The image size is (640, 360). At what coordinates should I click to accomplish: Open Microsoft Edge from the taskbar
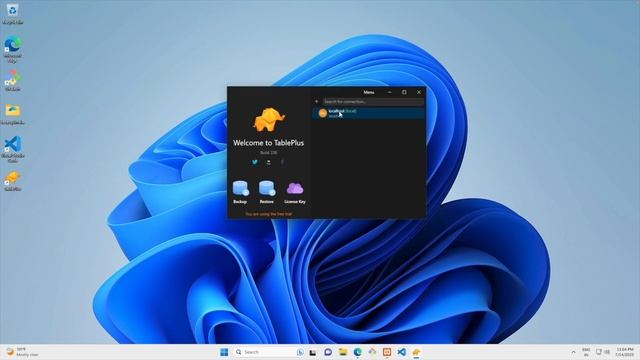358,352
